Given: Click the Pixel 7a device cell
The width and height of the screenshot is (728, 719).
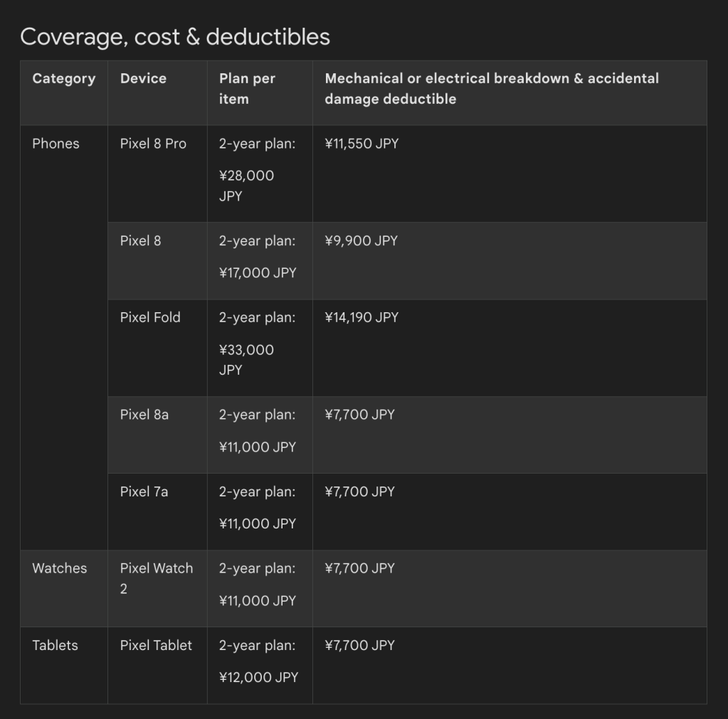Looking at the screenshot, I should [x=144, y=491].
